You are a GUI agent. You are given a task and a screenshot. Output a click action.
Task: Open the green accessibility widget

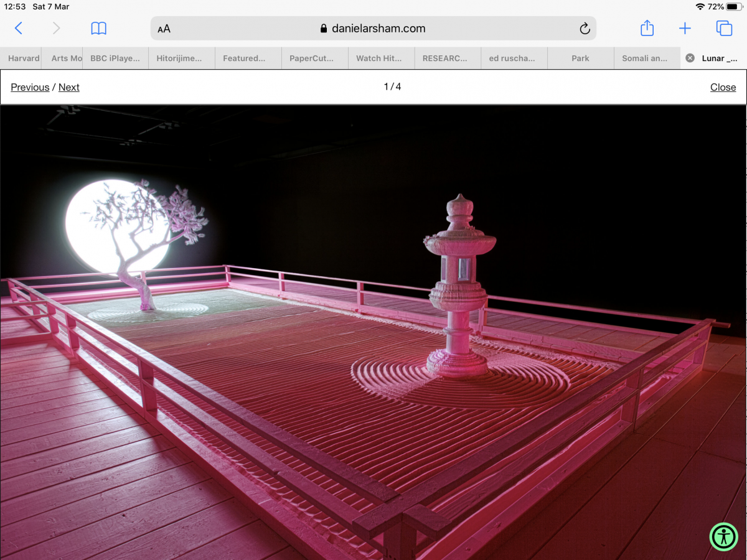coord(723,536)
